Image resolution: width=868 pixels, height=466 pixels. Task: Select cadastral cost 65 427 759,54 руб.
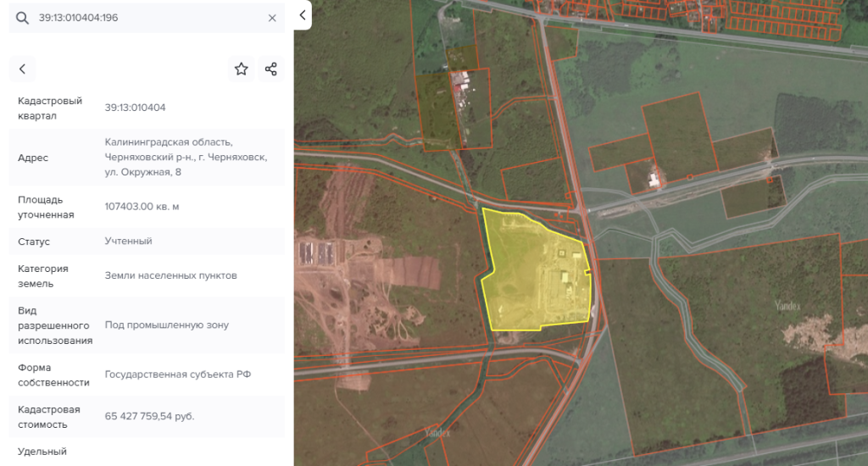coord(149,416)
